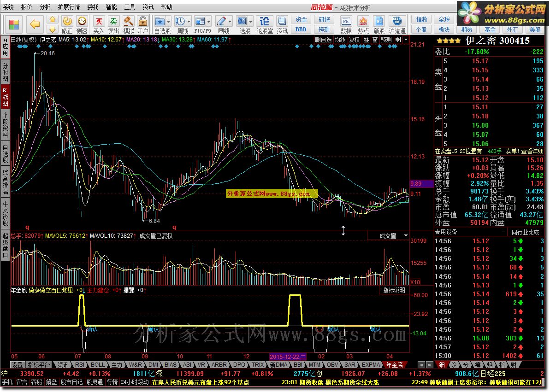This screenshot has height=392, width=550.
Task: Switch to the BOLL indicator tab
Action: coord(98,365)
